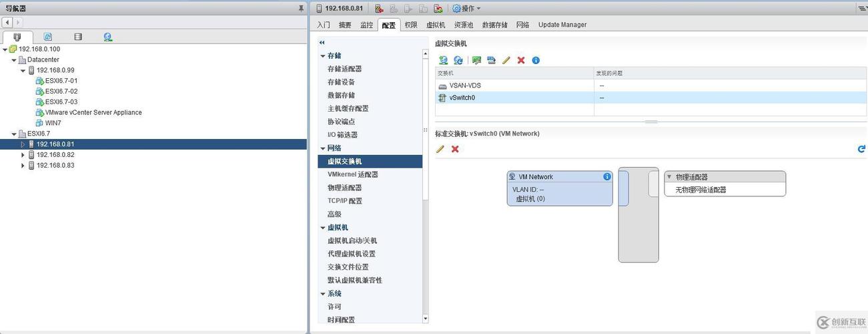The image size is (868, 334).
Task: Click the migrate physical adapters icon
Action: click(x=476, y=60)
